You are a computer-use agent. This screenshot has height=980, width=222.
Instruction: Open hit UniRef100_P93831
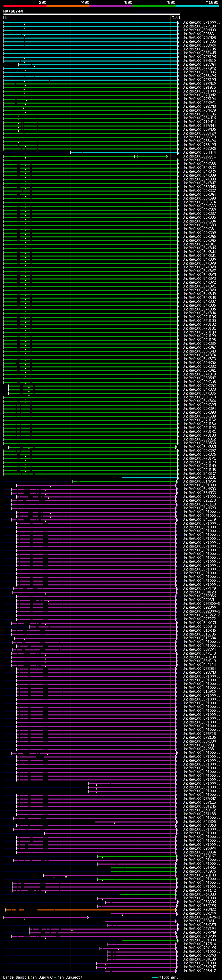[x=199, y=34]
